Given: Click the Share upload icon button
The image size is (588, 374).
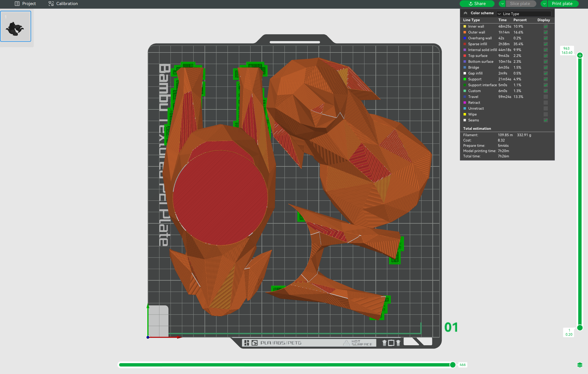Looking at the screenshot, I should click(471, 4).
